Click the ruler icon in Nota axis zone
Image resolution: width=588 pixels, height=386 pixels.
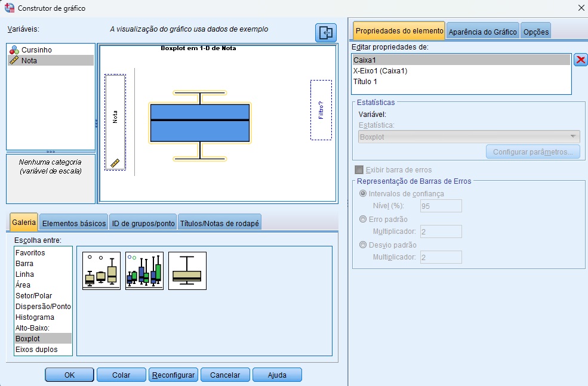coord(115,163)
